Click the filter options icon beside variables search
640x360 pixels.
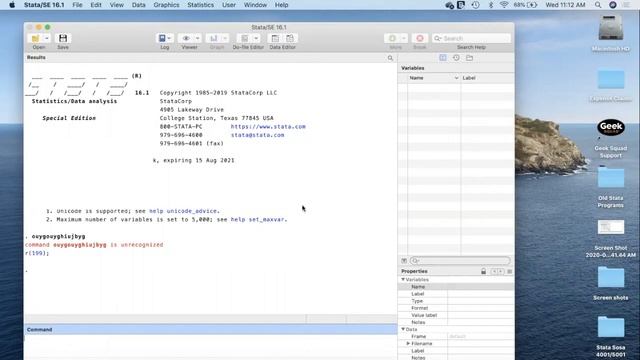pos(404,260)
